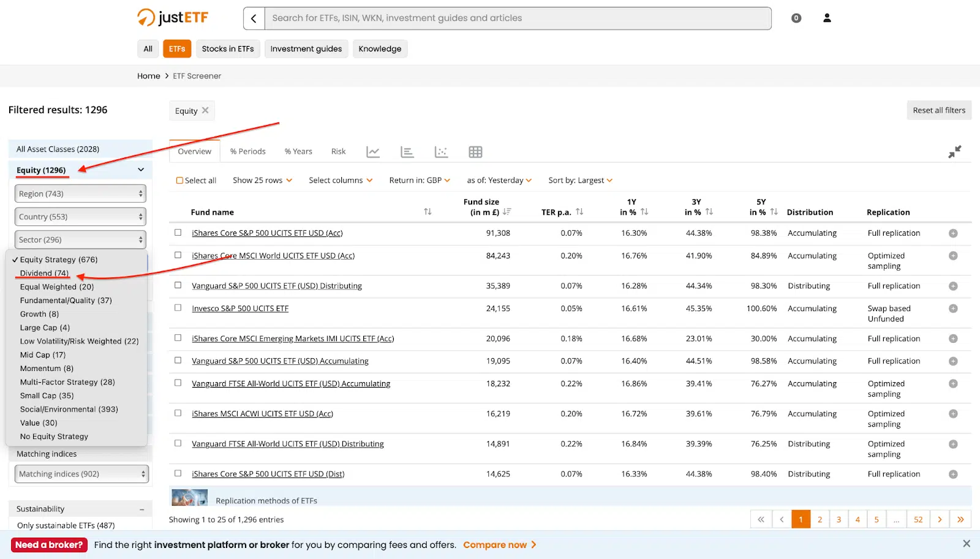Check Vanguard FTSE All-World Accumulating checkbox
This screenshot has height=559, width=980.
(178, 383)
